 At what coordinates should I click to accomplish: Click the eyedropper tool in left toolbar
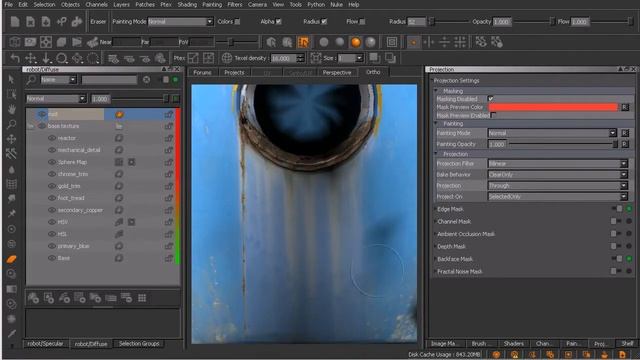[x=11, y=334]
